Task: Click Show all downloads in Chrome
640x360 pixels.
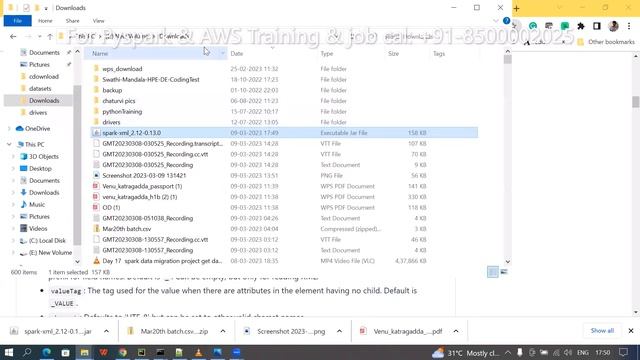Action: 602,331
